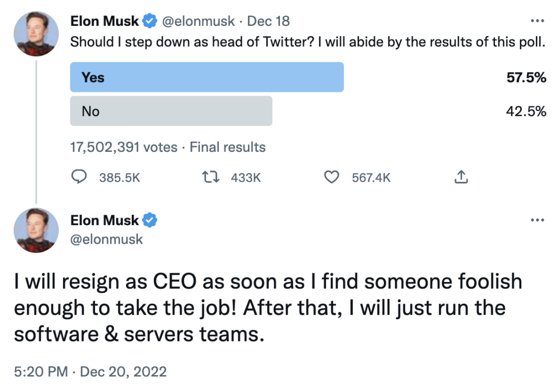This screenshot has height=392, width=558.
Task: Like the poll tweet with heart icon
Action: [331, 178]
